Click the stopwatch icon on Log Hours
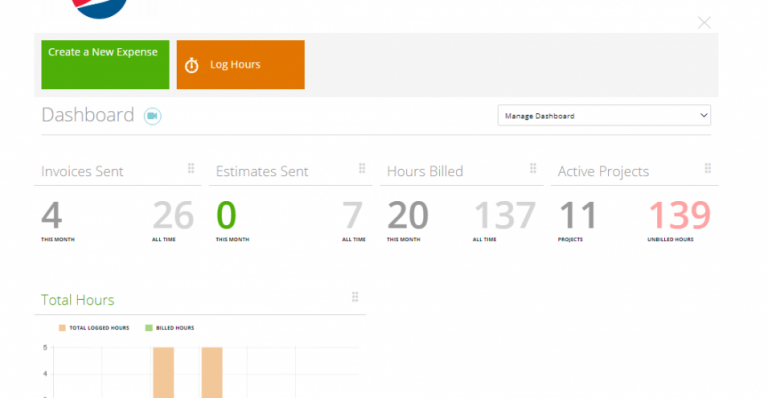The height and width of the screenshot is (398, 768). 192,65
